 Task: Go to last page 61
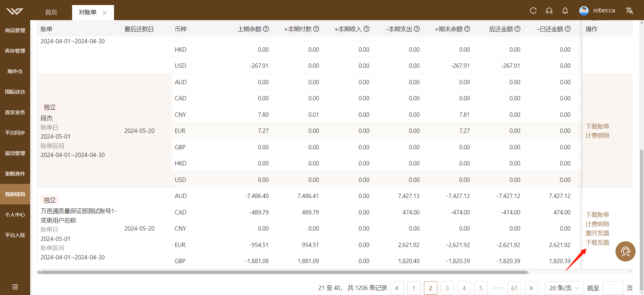coord(515,288)
